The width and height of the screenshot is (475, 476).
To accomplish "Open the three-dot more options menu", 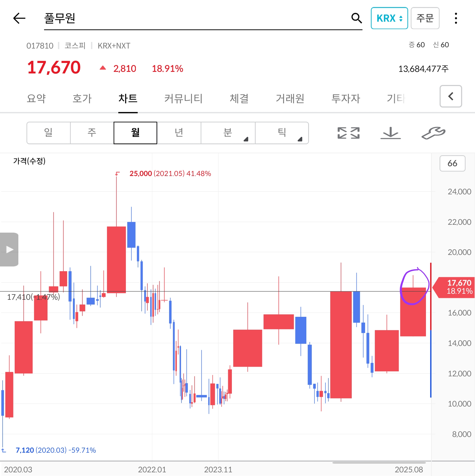I will click(456, 18).
